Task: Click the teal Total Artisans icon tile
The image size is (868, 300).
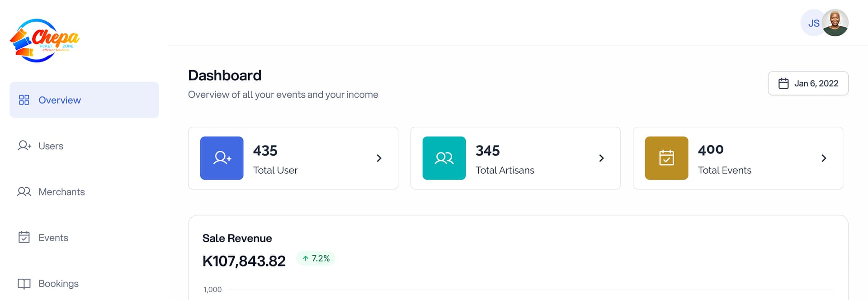Action: (x=444, y=158)
